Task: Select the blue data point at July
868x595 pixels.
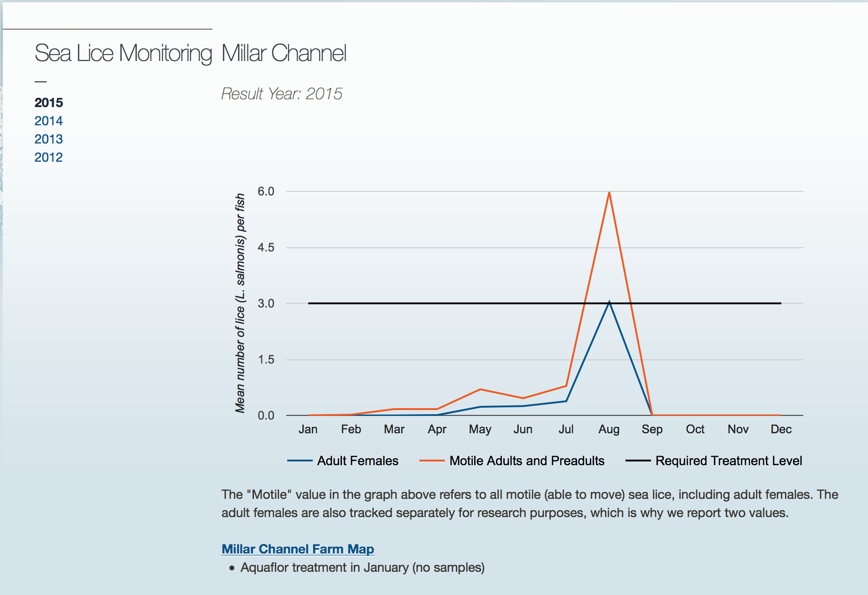Action: coord(566,401)
